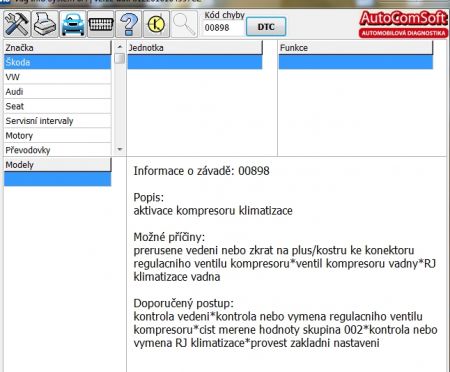Open the wrench and hammer tools icon

click(x=17, y=24)
